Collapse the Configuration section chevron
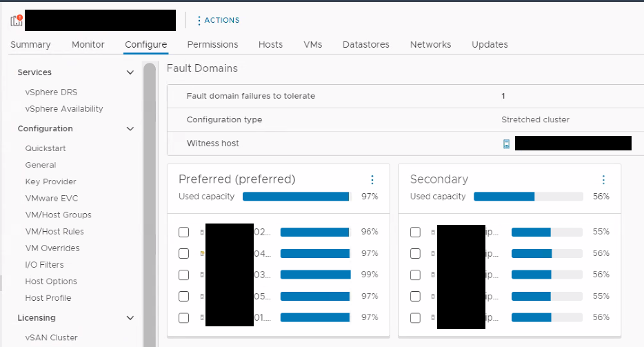Image resolution: width=644 pixels, height=347 pixels. point(130,129)
